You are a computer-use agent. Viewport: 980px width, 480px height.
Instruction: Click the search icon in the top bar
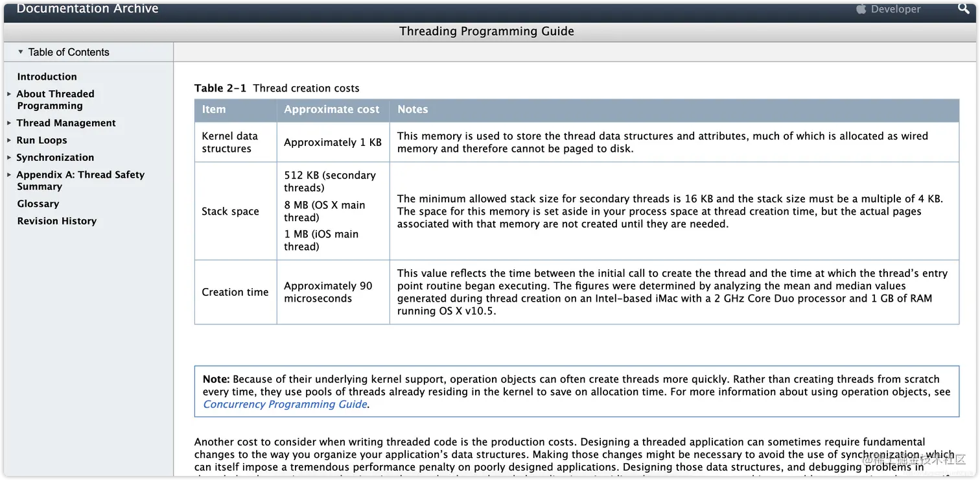963,8
